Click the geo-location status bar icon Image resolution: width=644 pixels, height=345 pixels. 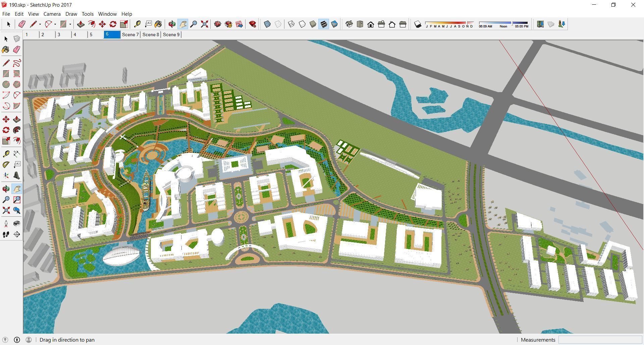pos(5,340)
